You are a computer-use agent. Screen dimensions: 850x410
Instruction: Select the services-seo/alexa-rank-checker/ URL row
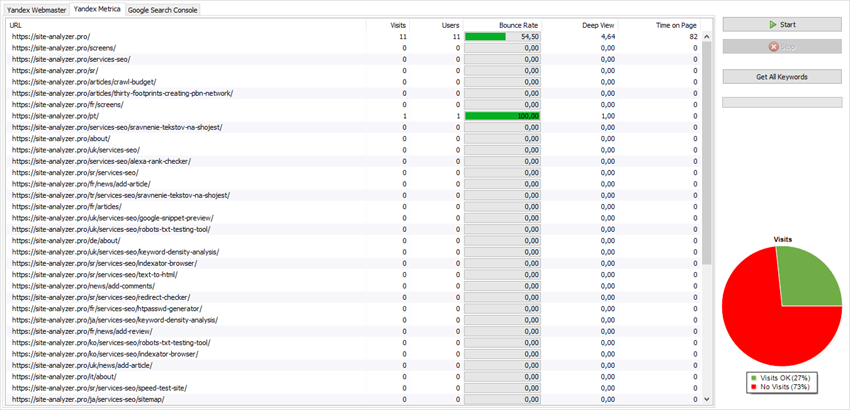[x=355, y=161]
